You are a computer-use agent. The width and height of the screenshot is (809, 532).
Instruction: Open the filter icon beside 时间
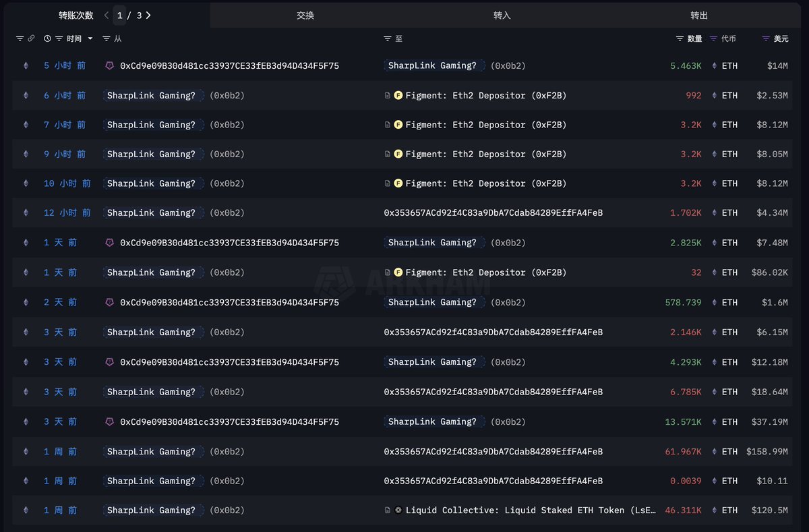click(59, 39)
